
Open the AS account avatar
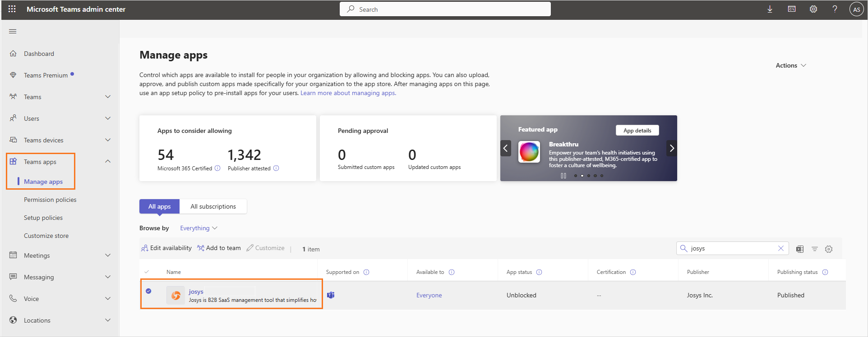click(x=856, y=9)
